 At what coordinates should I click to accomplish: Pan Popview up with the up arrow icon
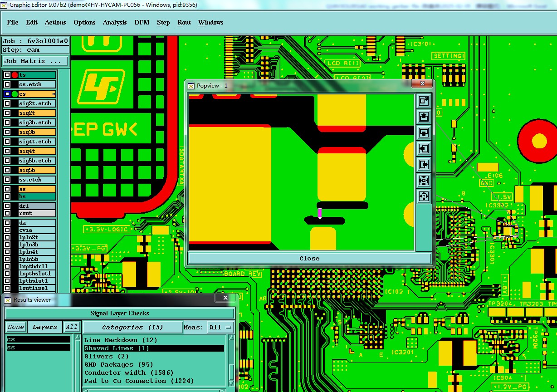pos(424,117)
